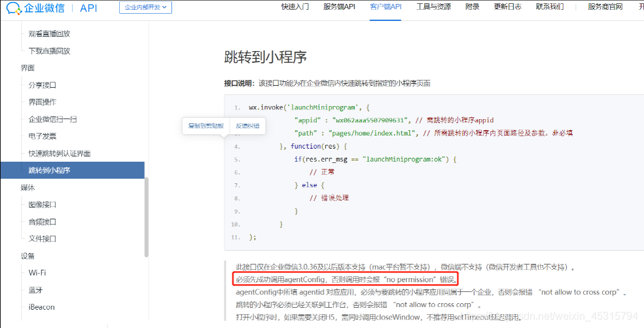The image size is (644, 328).
Task: Open 电子发票 in sidebar
Action: pos(42,136)
